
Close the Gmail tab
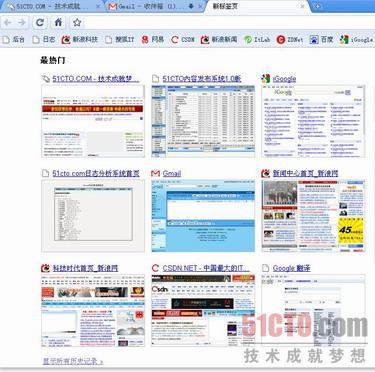tap(200, 6)
